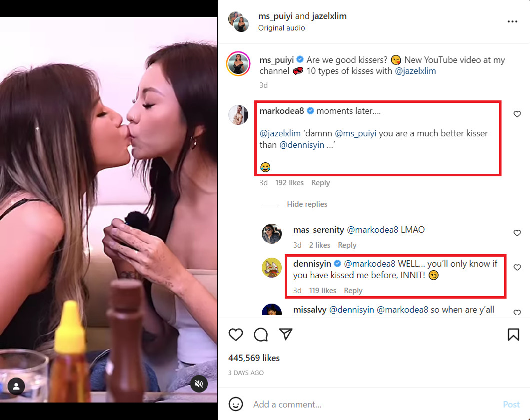Like the post with heart icon
This screenshot has height=420, width=530.
[236, 335]
